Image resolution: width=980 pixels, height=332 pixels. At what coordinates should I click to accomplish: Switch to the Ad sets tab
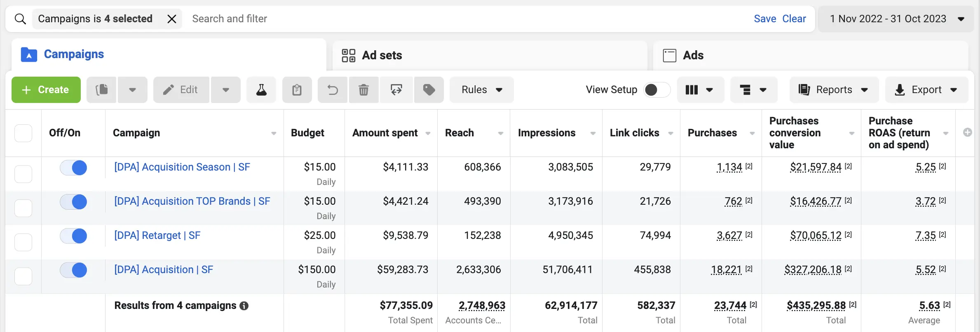coord(382,55)
